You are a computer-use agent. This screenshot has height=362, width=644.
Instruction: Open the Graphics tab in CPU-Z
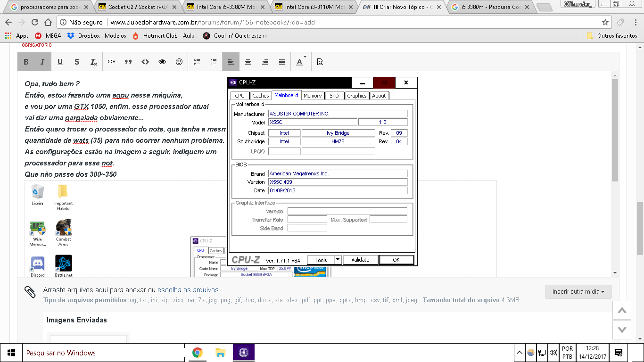[357, 96]
